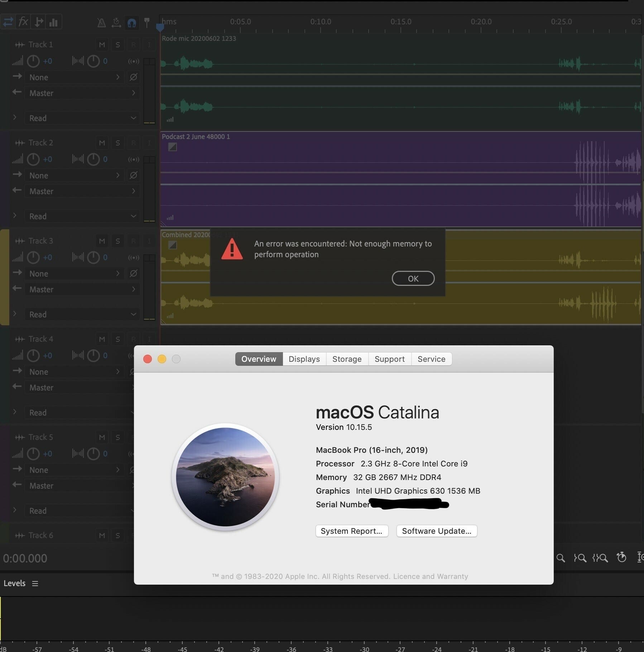Click the Track 1 volume knob

(33, 61)
